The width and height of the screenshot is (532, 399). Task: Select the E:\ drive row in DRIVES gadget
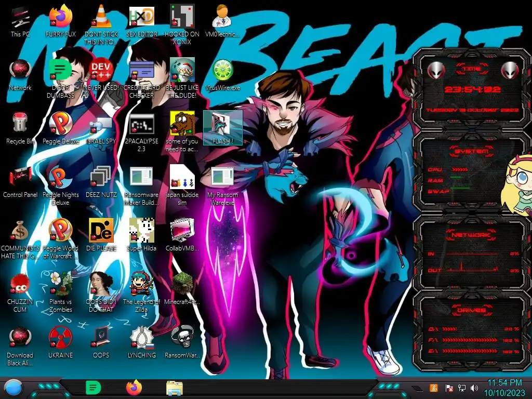[474, 352]
